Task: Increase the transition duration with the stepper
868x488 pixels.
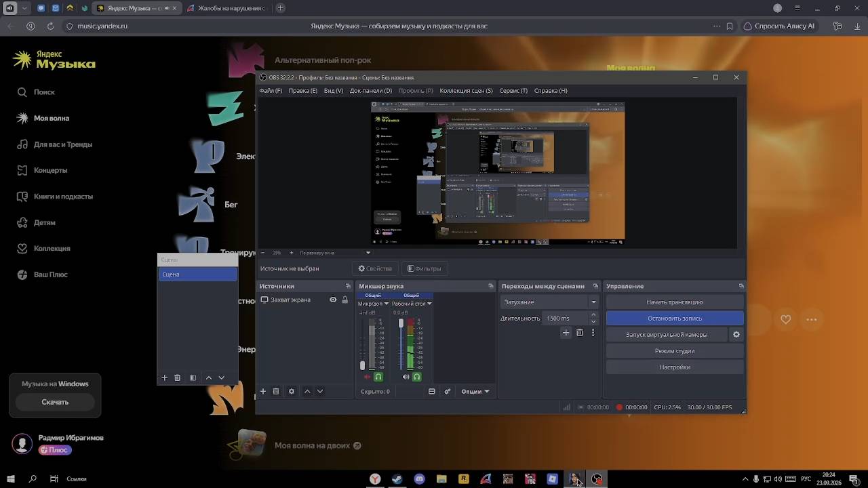Action: tap(593, 314)
